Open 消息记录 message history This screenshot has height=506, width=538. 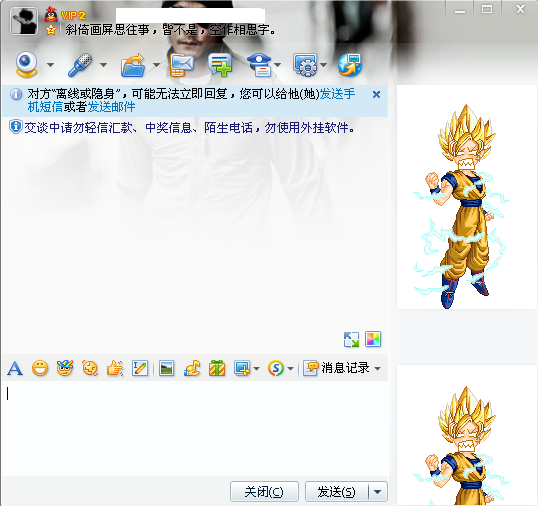(337, 368)
